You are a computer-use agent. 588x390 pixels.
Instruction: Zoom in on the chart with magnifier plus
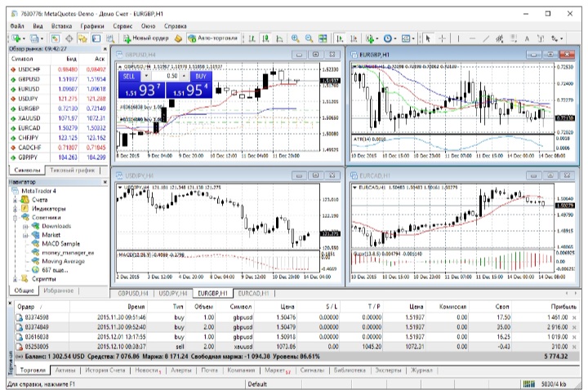tap(295, 38)
